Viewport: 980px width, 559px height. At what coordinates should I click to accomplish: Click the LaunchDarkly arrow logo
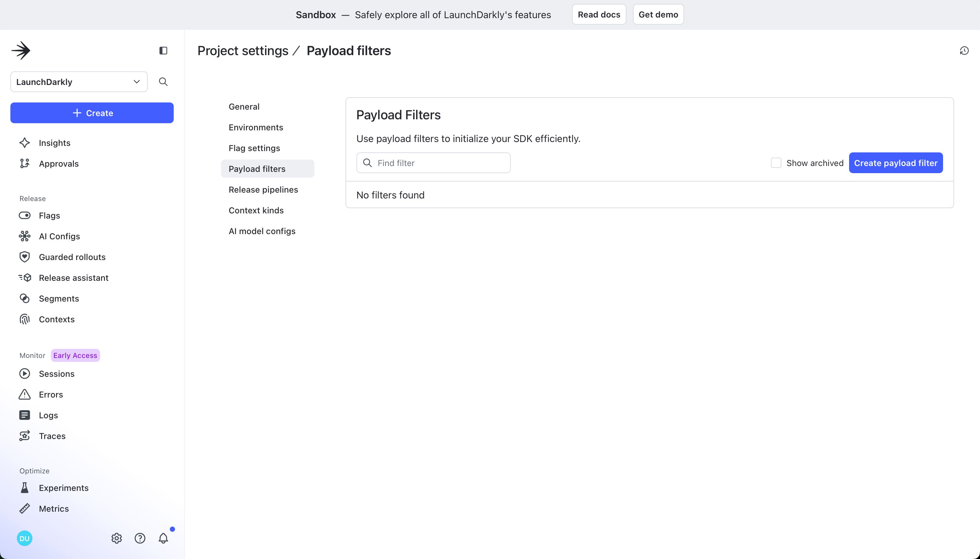coord(21,50)
